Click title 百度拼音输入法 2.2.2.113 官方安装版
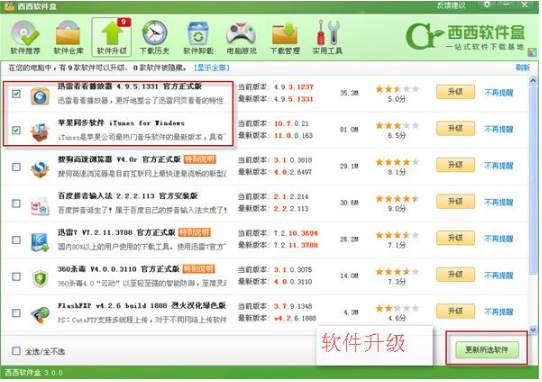 [x=128, y=196]
